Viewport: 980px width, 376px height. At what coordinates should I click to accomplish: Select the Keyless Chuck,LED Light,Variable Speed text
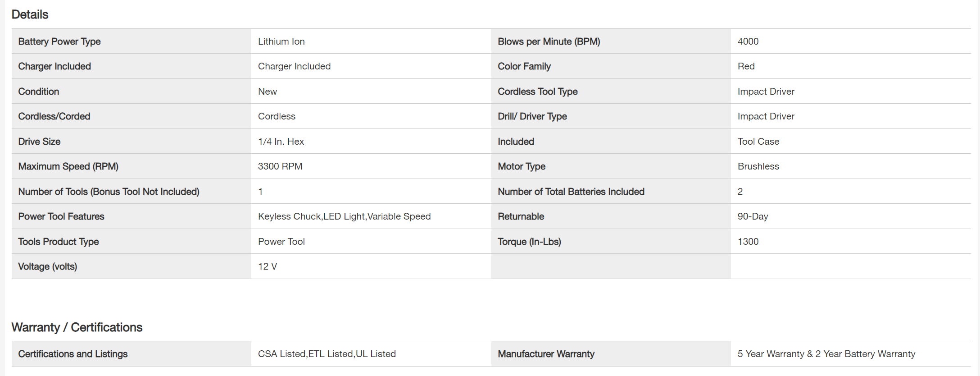coord(344,216)
